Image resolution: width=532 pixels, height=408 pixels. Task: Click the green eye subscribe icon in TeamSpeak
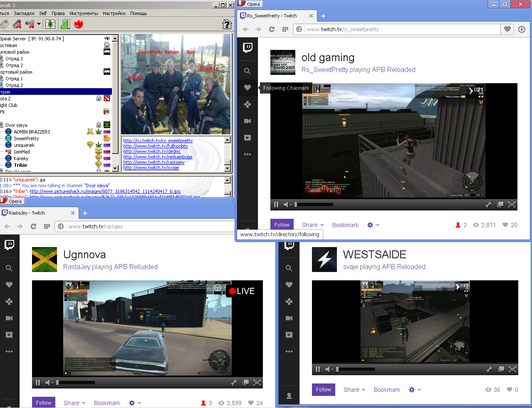[x=50, y=24]
